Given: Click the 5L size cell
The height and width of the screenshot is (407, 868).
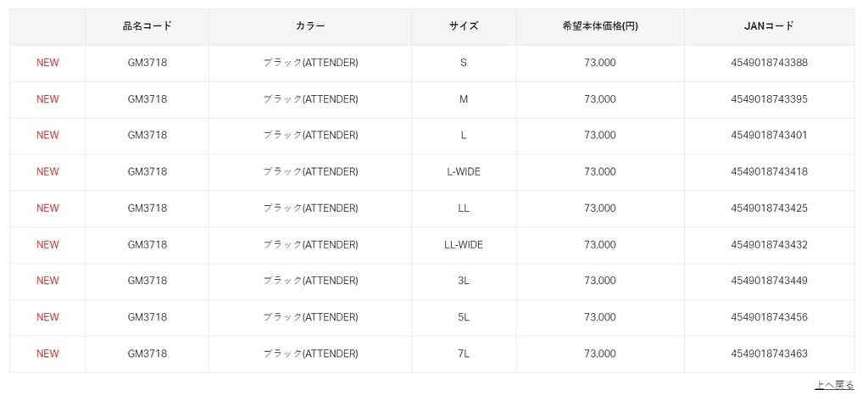Looking at the screenshot, I should [464, 317].
